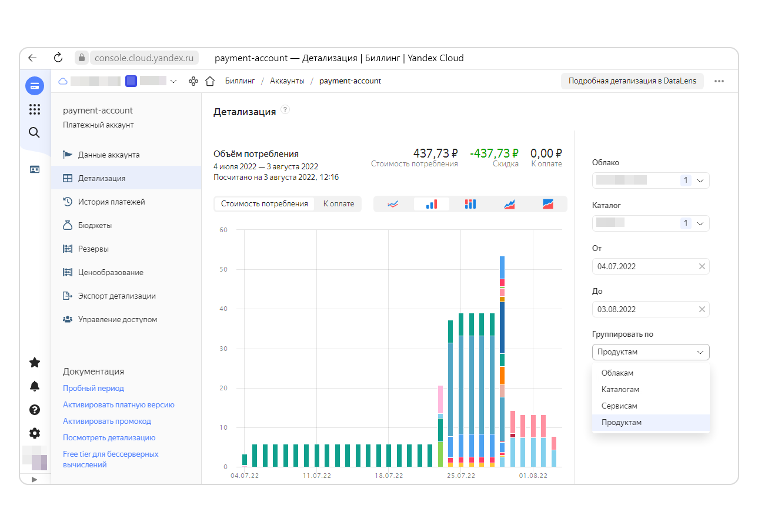Click the search magnifier in sidebar

tap(35, 132)
